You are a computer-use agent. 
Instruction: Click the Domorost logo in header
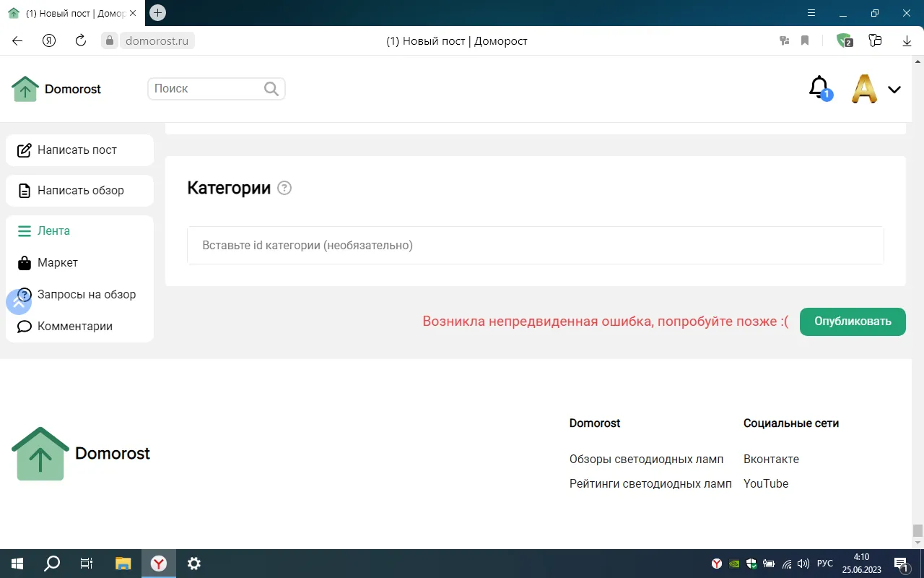click(x=56, y=89)
